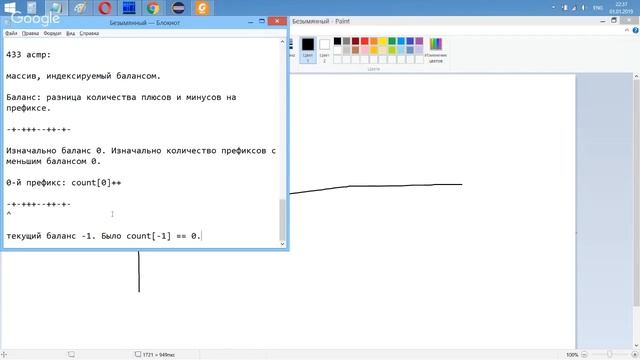The height and width of the screenshot is (360, 640).
Task: Open the Paint help question mark icon
Action: click(x=635, y=31)
